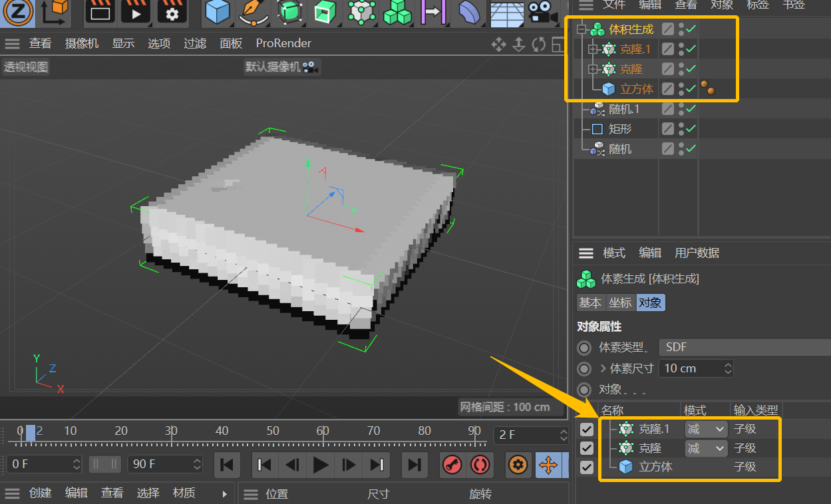Open the 用户数据 attribute menu

(x=697, y=253)
